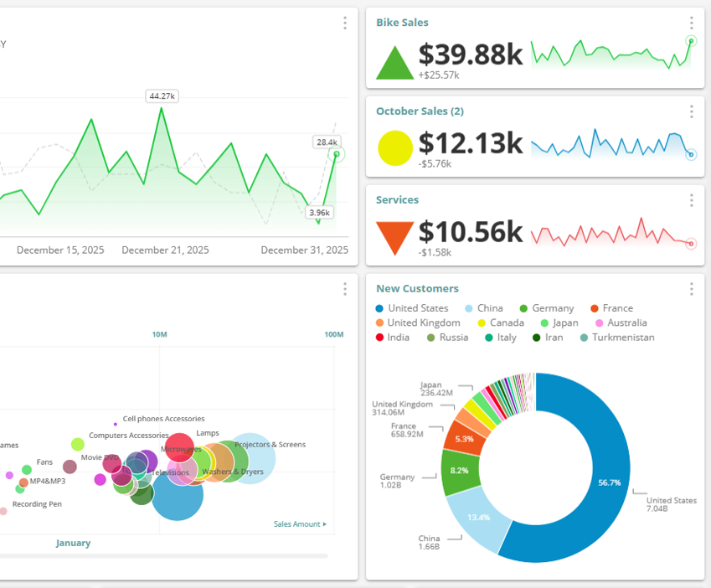Toggle Russia in the legend

click(x=447, y=338)
